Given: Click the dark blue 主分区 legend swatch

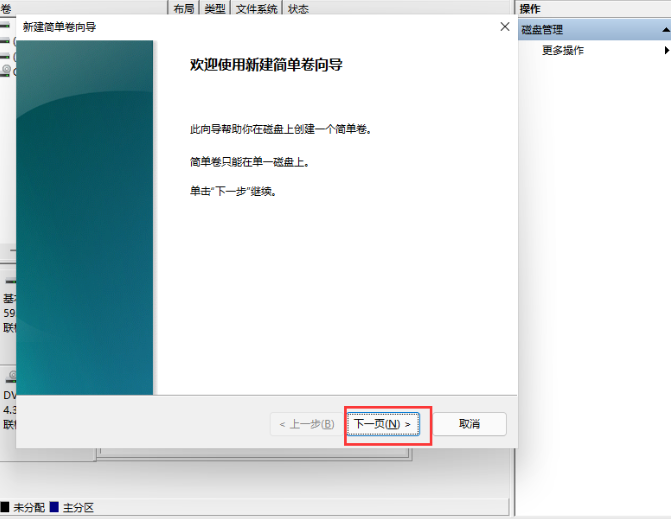Looking at the screenshot, I should pyautogui.click(x=54, y=508).
